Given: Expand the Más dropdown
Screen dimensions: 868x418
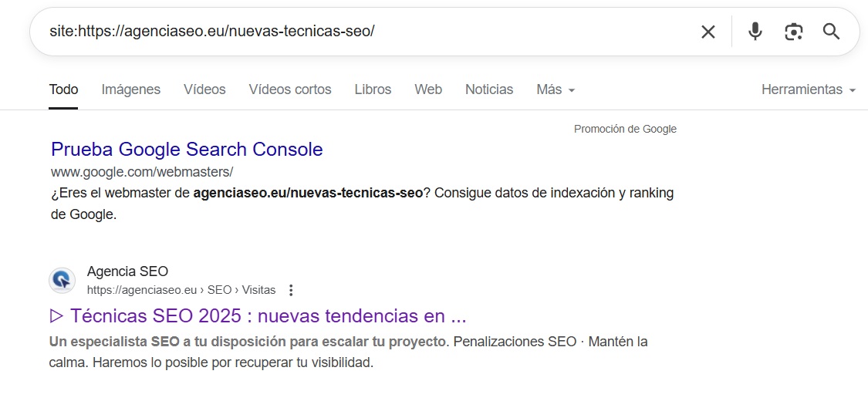Looking at the screenshot, I should point(556,89).
